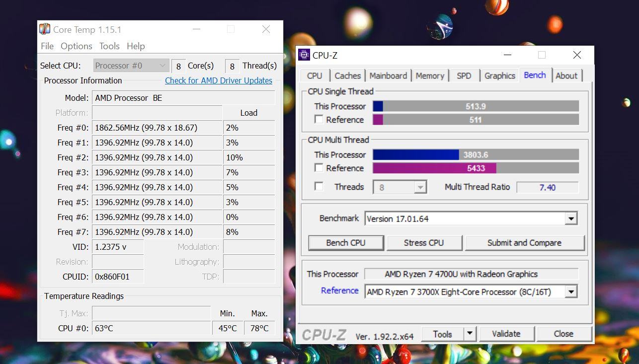Image resolution: width=639 pixels, height=364 pixels.
Task: Open the Options menu in Core Temp
Action: [x=77, y=46]
